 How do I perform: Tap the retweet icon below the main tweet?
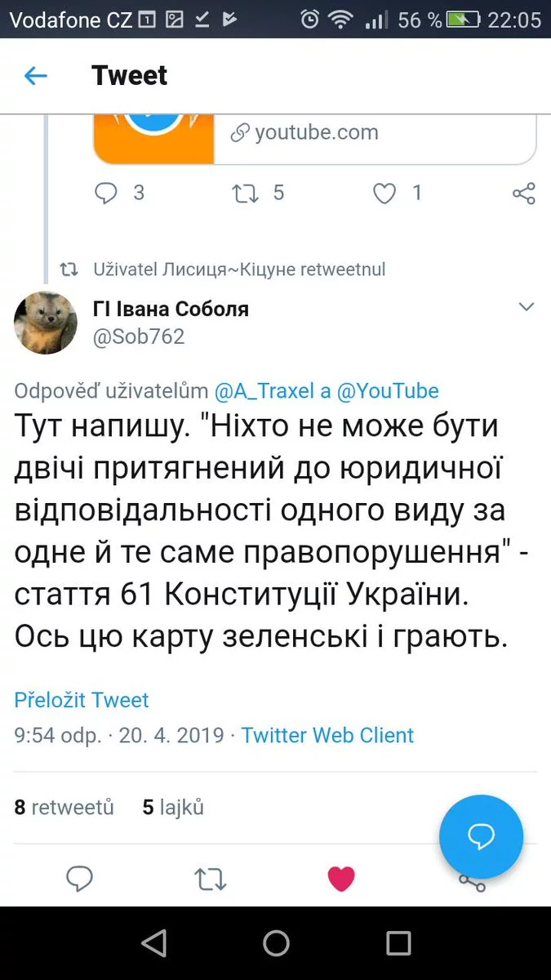coord(210,879)
